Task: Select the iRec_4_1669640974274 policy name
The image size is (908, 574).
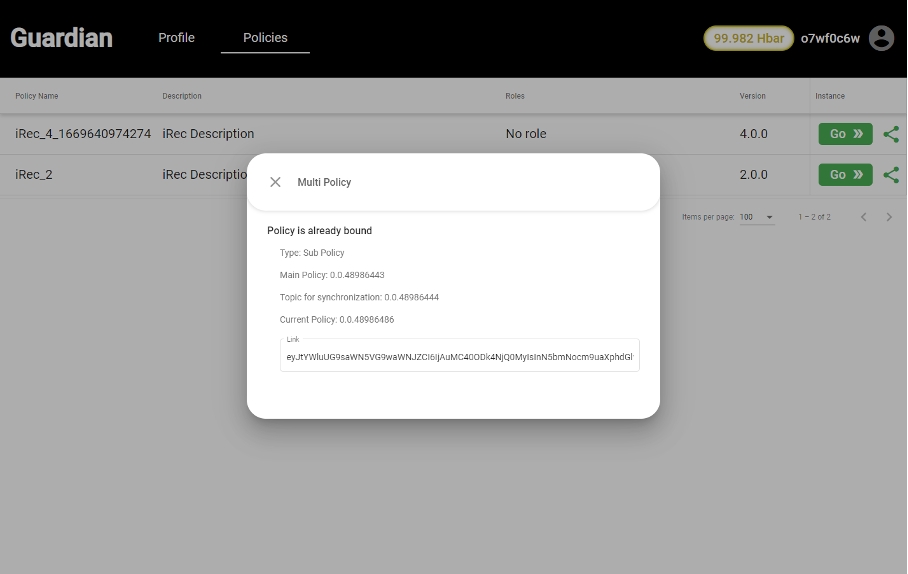Action: point(83,134)
